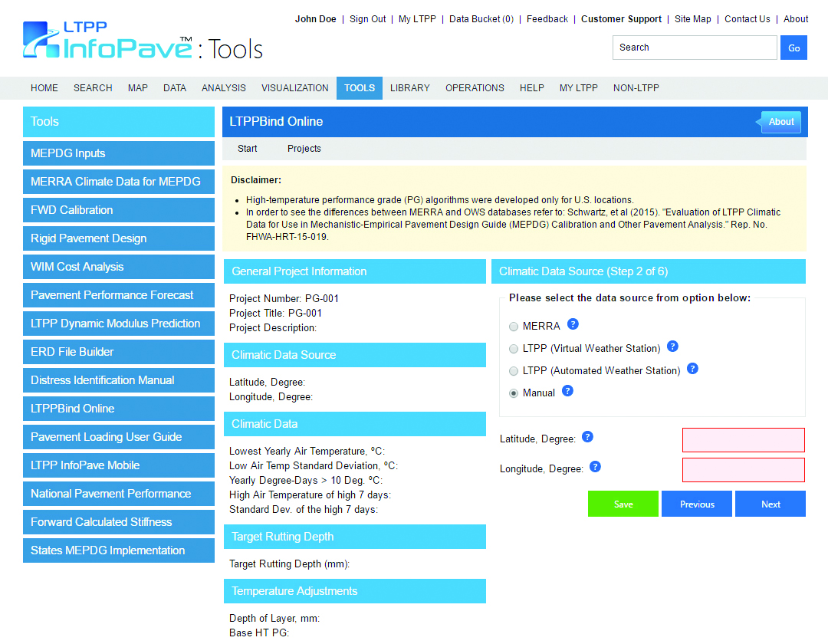This screenshot has height=644, width=828.
Task: Select LTPP (Virtual Weather Station) radio button
Action: 513,349
